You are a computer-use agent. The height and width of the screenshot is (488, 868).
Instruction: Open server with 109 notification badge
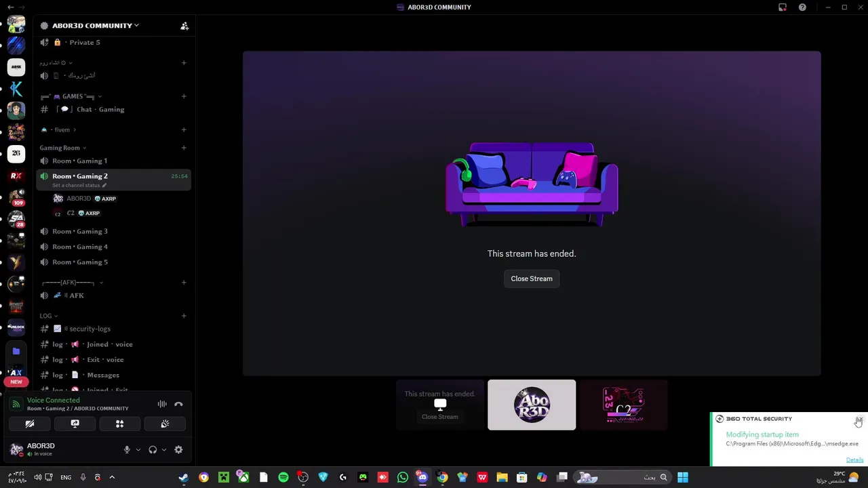click(16, 197)
